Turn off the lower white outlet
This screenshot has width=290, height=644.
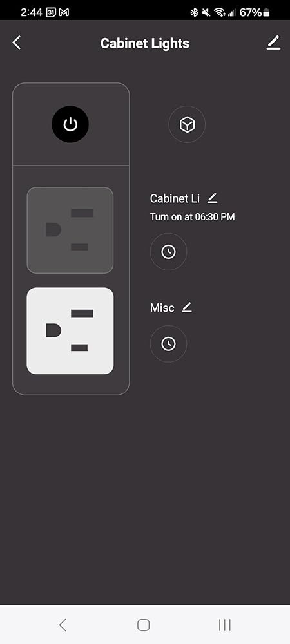(x=70, y=330)
